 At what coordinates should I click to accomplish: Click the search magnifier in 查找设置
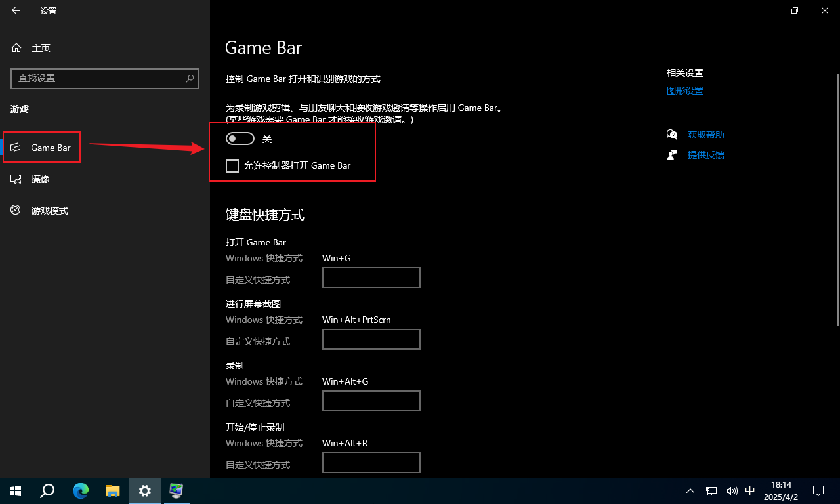click(x=190, y=78)
